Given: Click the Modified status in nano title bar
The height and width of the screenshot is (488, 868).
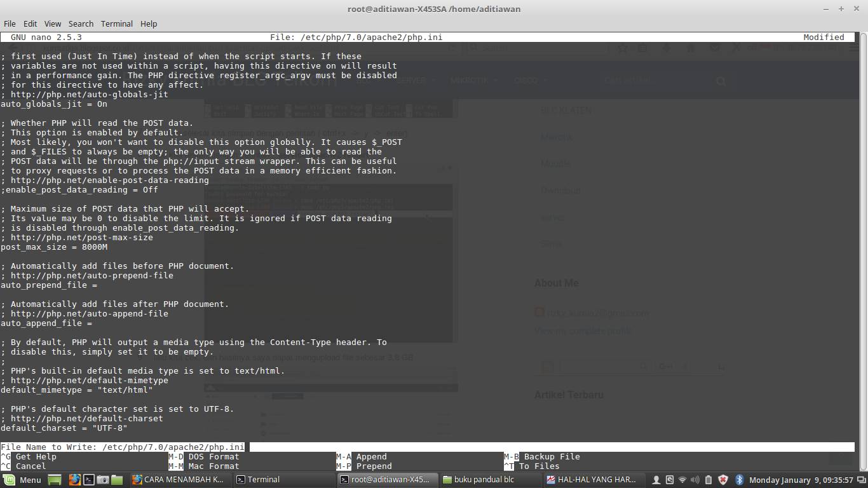Looking at the screenshot, I should pos(824,37).
